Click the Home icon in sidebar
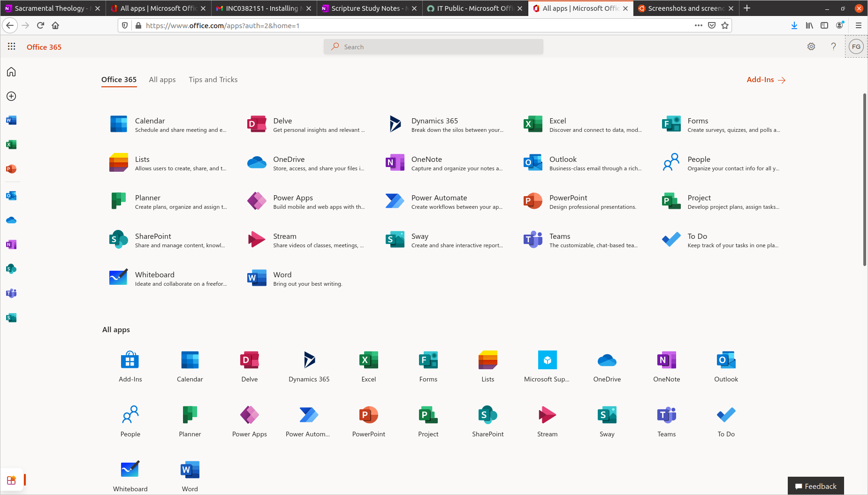This screenshot has height=495, width=868. click(x=11, y=72)
